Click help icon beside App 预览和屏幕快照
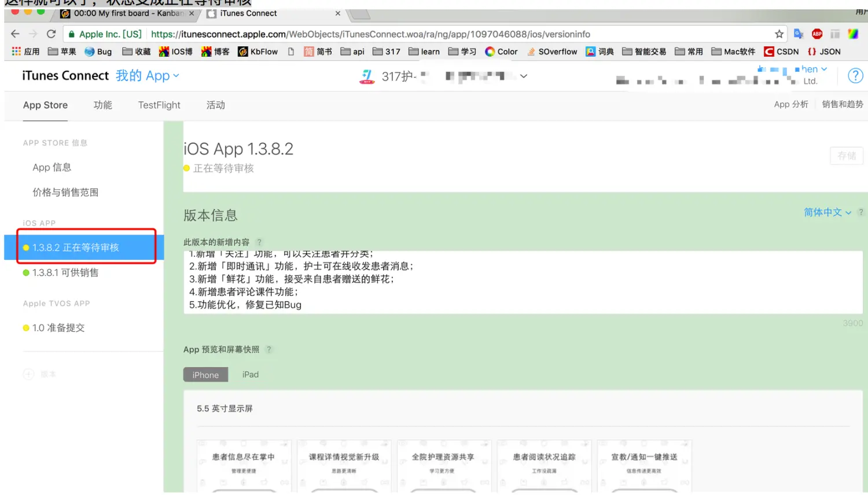868x495 pixels. 269,349
